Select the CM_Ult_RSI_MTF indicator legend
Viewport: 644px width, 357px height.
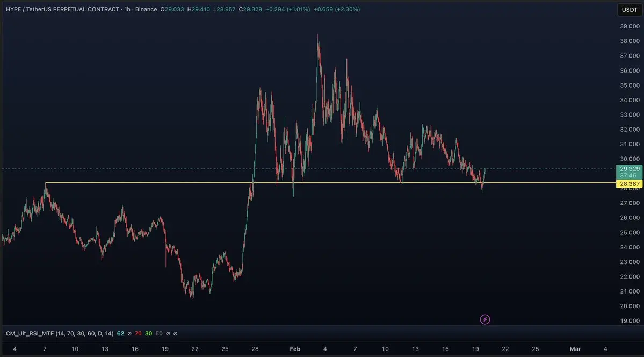click(60, 333)
